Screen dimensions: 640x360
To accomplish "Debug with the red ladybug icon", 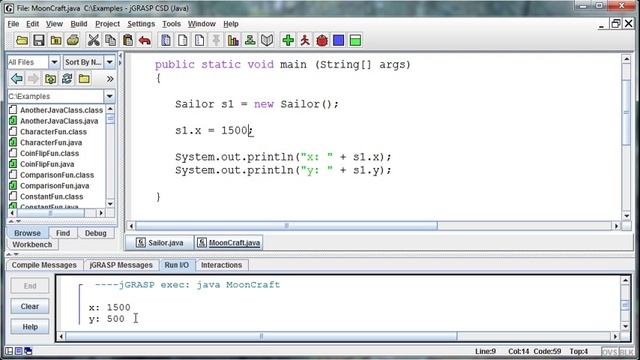I will pos(322,40).
